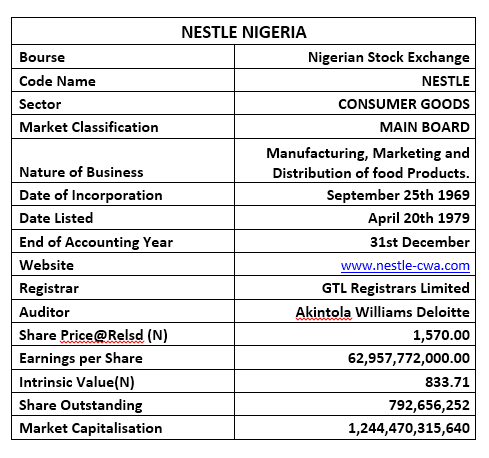
Task: Select the Nigerian Stock Exchange cell
Action: [355, 57]
